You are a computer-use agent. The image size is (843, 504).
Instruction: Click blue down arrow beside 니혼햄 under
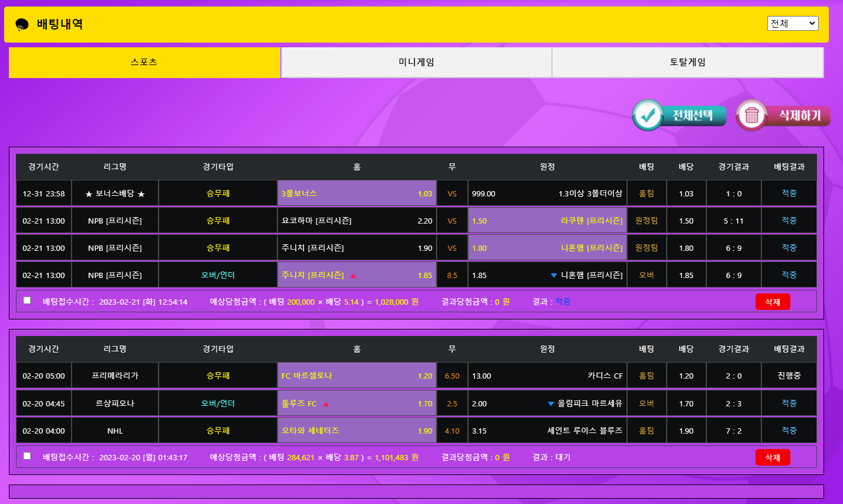pyautogui.click(x=554, y=276)
